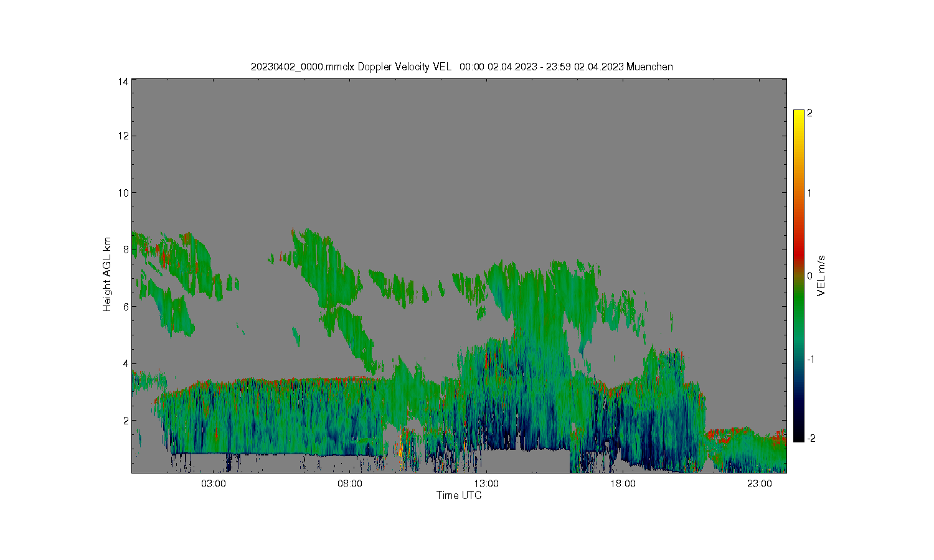934x560 pixels.
Task: Click the '18:00' time tick label
Action: [x=623, y=484]
